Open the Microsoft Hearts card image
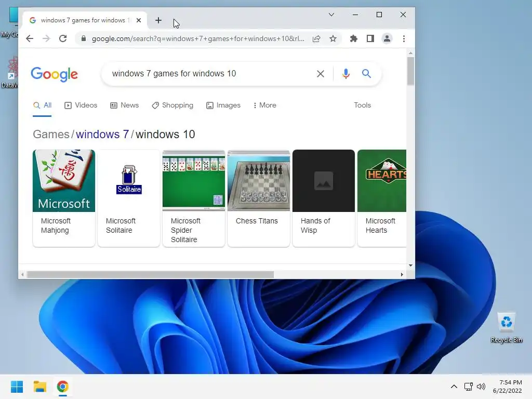This screenshot has width=532, height=399. tap(382, 180)
